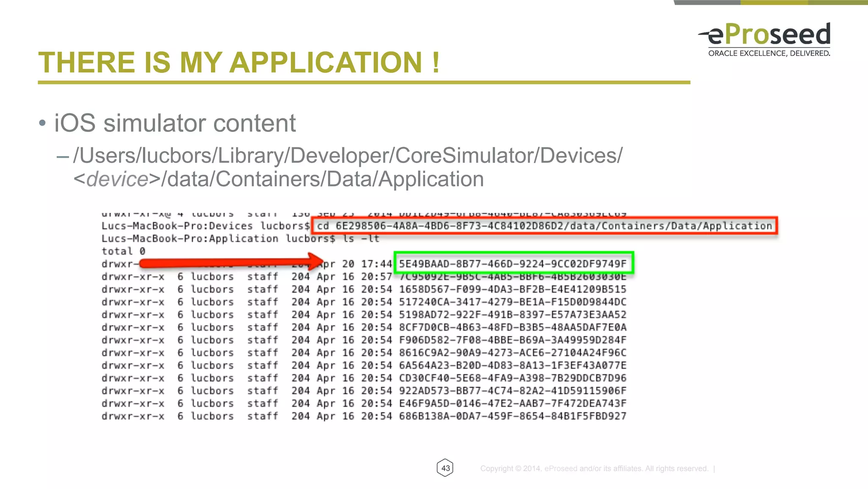Click the cd 6E298506-4A8A command text
The height and width of the screenshot is (489, 868).
click(544, 226)
